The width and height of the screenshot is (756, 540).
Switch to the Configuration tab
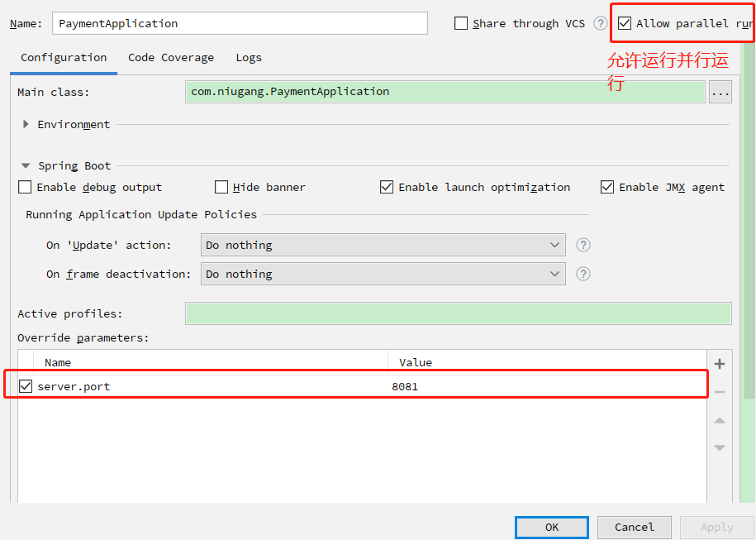point(64,57)
